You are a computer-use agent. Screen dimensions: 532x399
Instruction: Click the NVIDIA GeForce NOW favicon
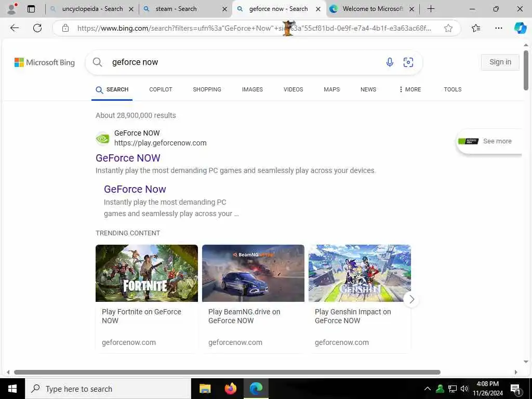[102, 138]
